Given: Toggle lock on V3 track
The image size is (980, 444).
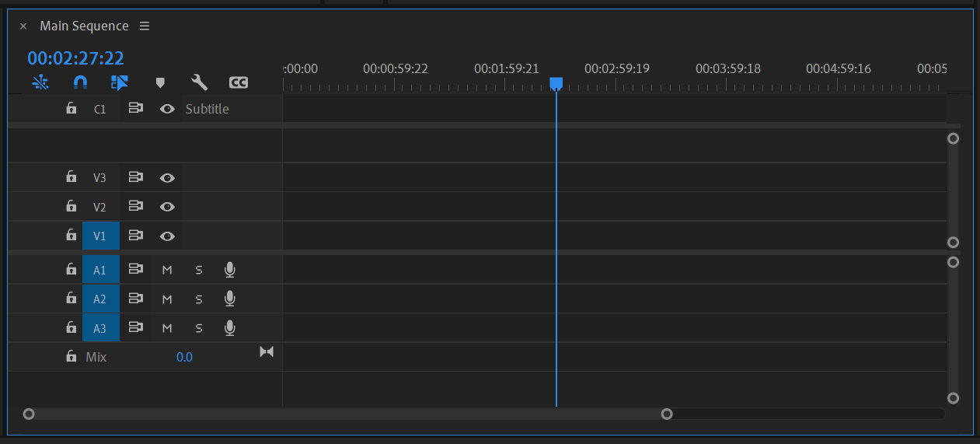Looking at the screenshot, I should pos(71,177).
